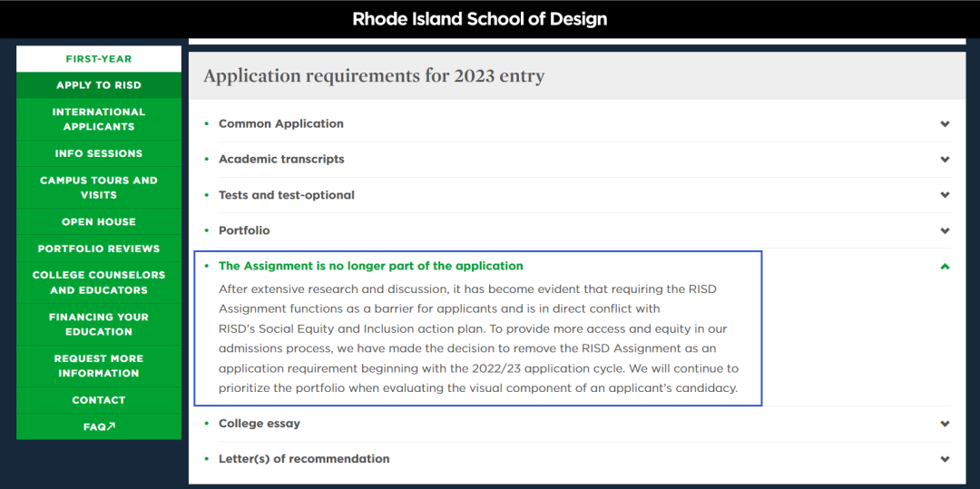Select REQUEST MORE INFORMATION
Screen dimensions: 980x489
(x=99, y=366)
